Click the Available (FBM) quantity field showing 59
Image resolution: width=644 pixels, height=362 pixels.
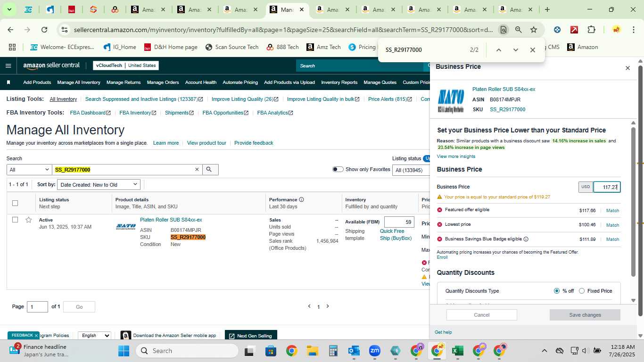click(399, 222)
